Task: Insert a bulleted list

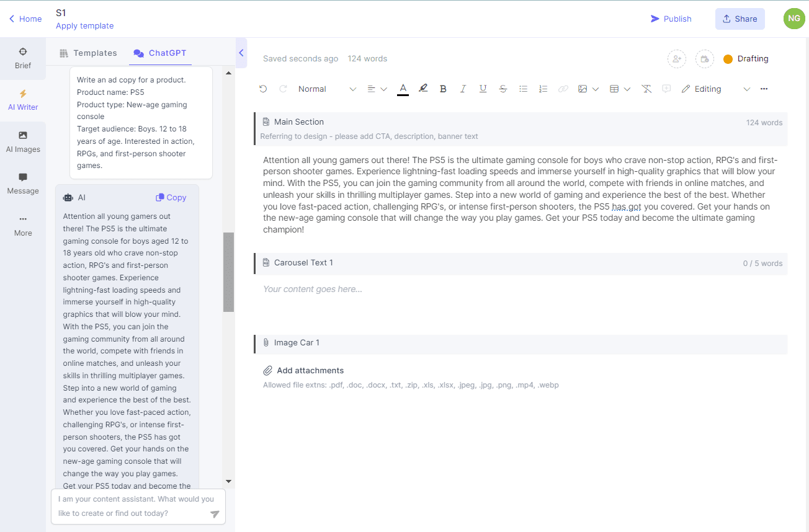Action: click(x=523, y=89)
